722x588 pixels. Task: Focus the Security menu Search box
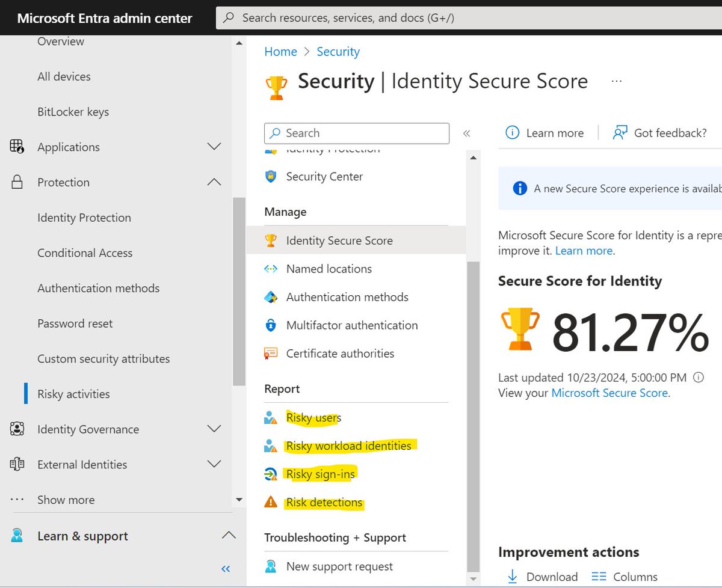point(357,133)
